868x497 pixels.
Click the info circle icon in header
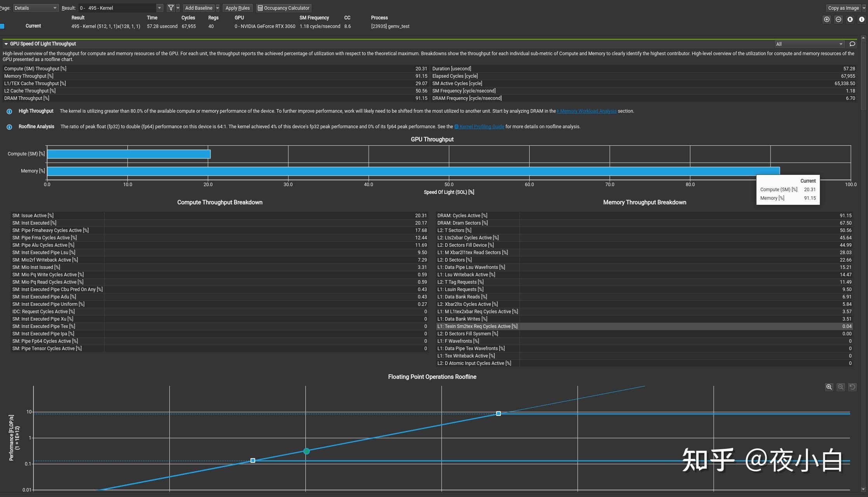[861, 19]
